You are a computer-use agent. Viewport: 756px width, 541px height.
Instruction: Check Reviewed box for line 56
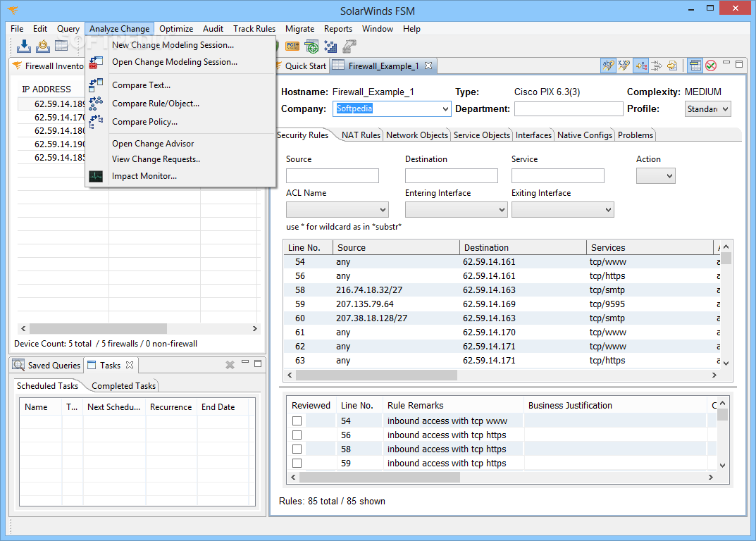point(297,435)
